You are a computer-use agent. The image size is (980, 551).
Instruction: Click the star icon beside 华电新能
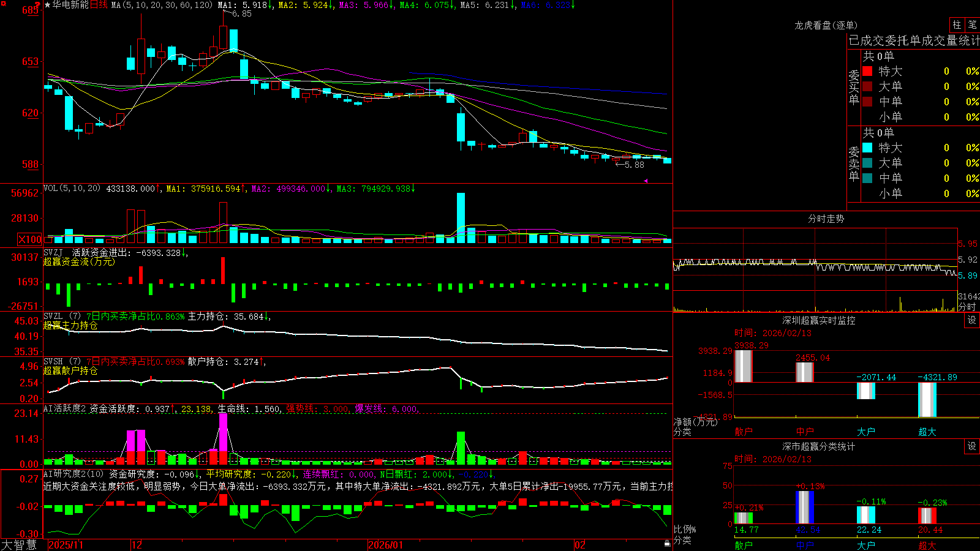pyautogui.click(x=48, y=5)
